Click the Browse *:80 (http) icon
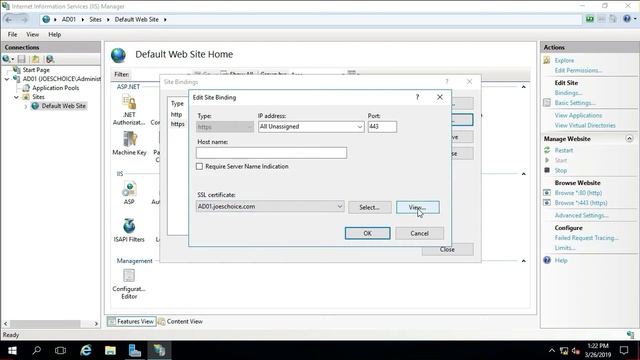This screenshot has width=640, height=360. coord(547,193)
